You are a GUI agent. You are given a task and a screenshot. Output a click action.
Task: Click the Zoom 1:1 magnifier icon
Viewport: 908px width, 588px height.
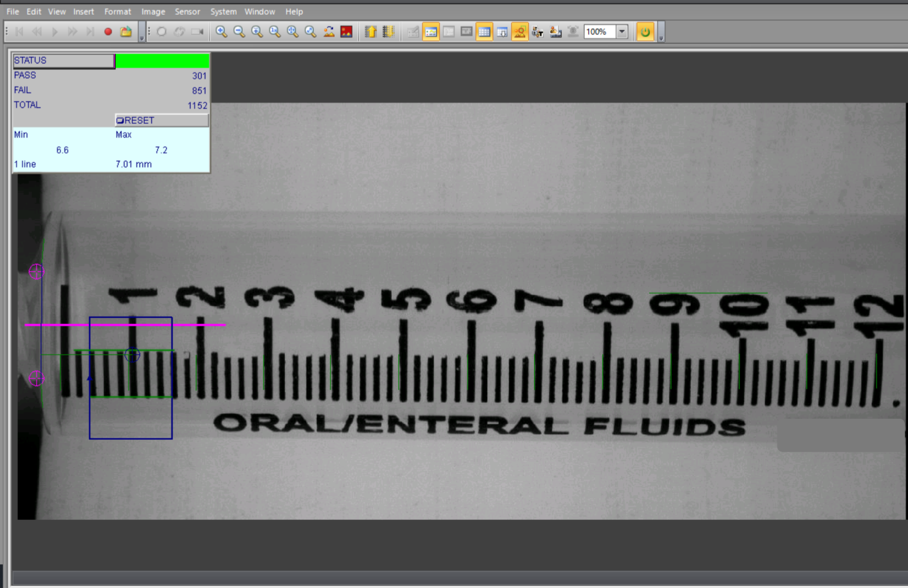(275, 32)
